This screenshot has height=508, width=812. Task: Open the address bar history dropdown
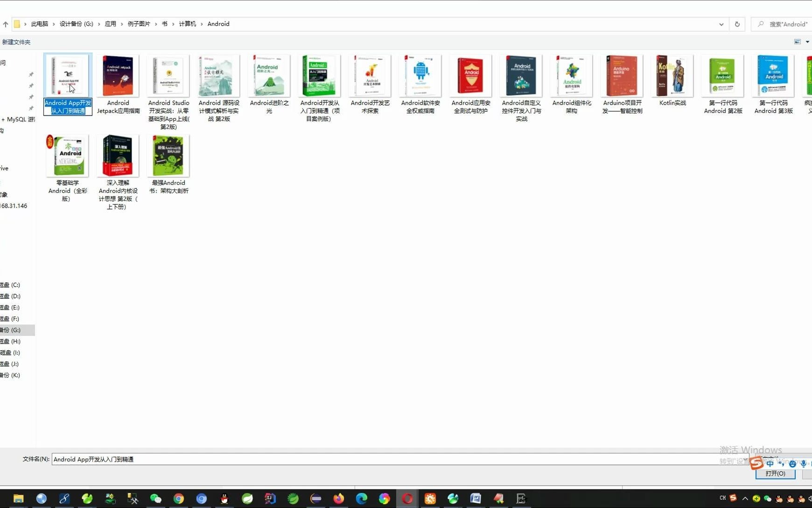[x=721, y=24]
